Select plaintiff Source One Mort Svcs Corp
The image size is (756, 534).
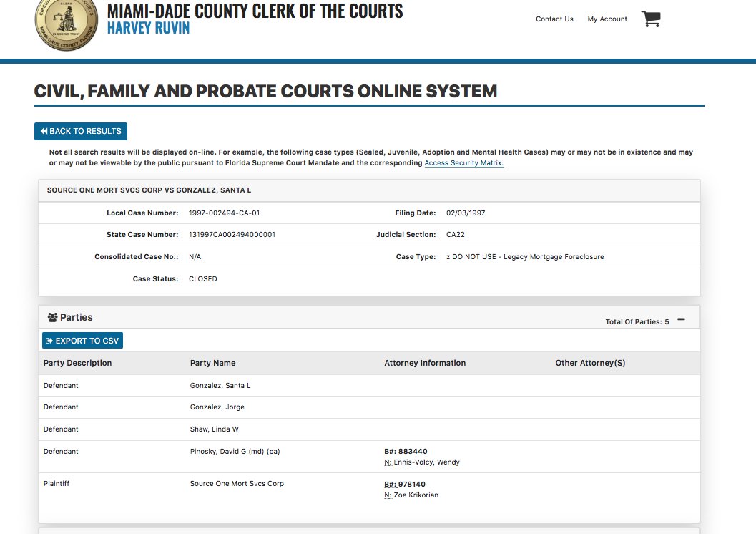pos(237,483)
